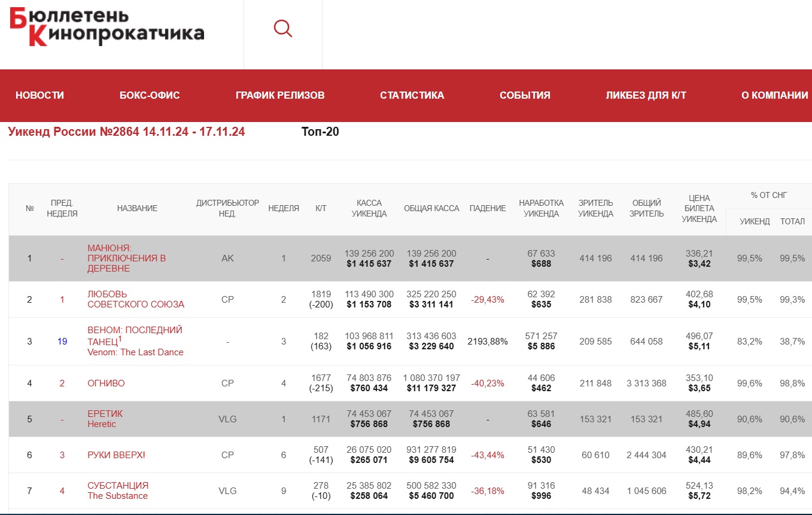
Task: Open the ЕРЕТИК Heretic film page
Action: pos(105,419)
